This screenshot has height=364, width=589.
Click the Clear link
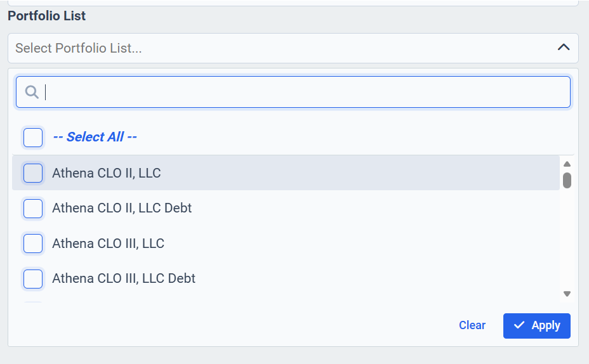click(472, 325)
